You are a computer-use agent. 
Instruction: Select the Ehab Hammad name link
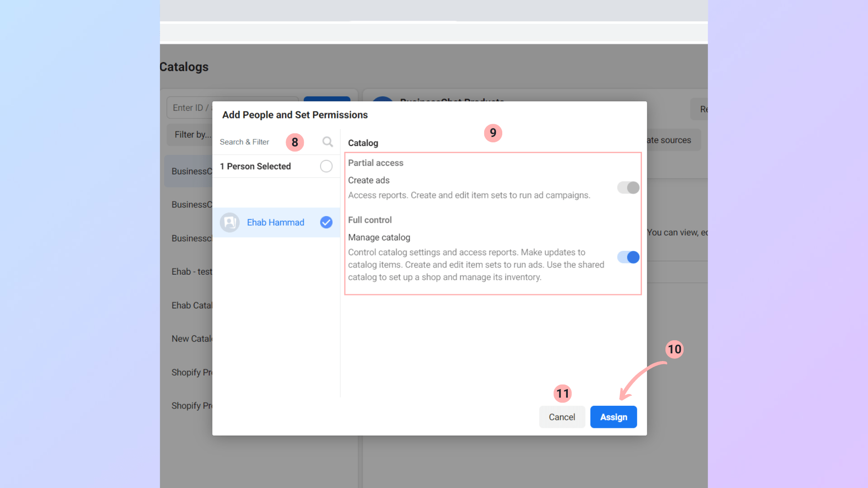(275, 222)
